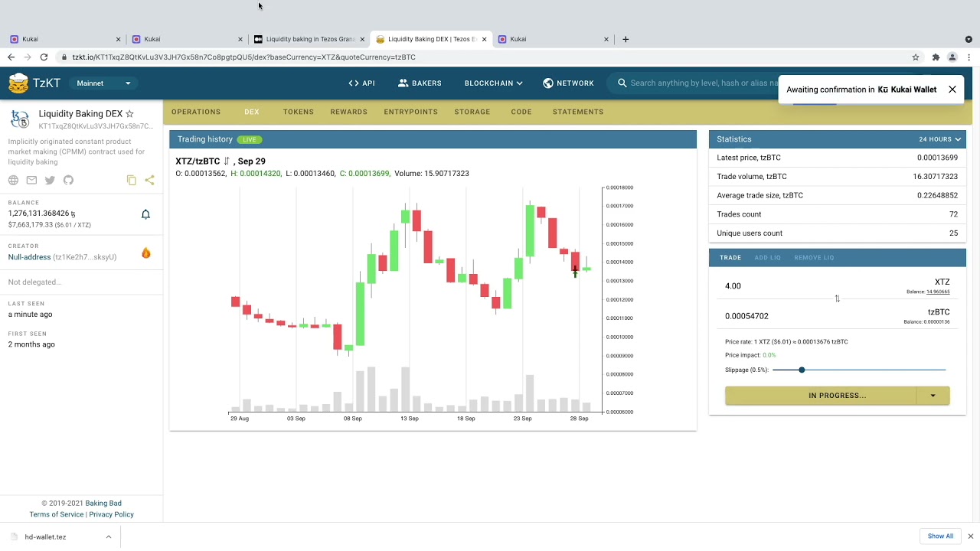
Task: Open the Chrome profile avatar
Action: 952,57
